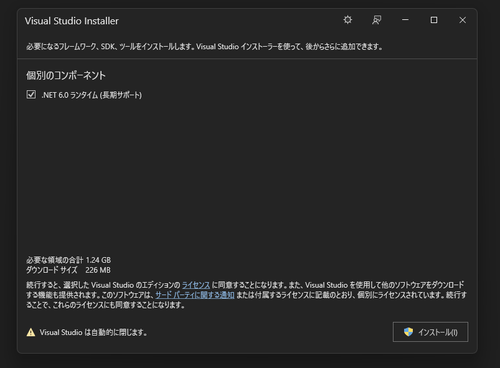The height and width of the screenshot is (368, 500).
Task: Maximize the Visual Studio Installer window
Action: pos(434,20)
